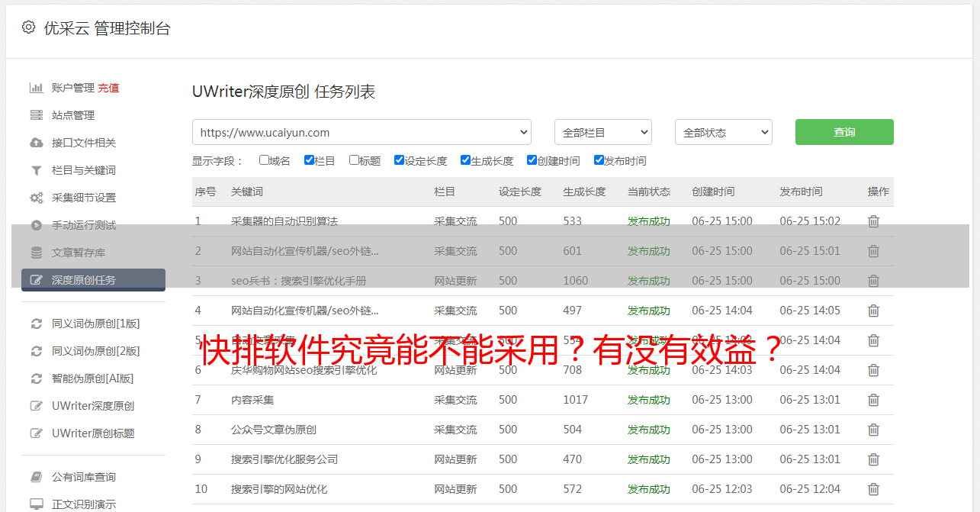
Task: Click the funnel icon beside 栏目与关键词
Action: click(36, 170)
